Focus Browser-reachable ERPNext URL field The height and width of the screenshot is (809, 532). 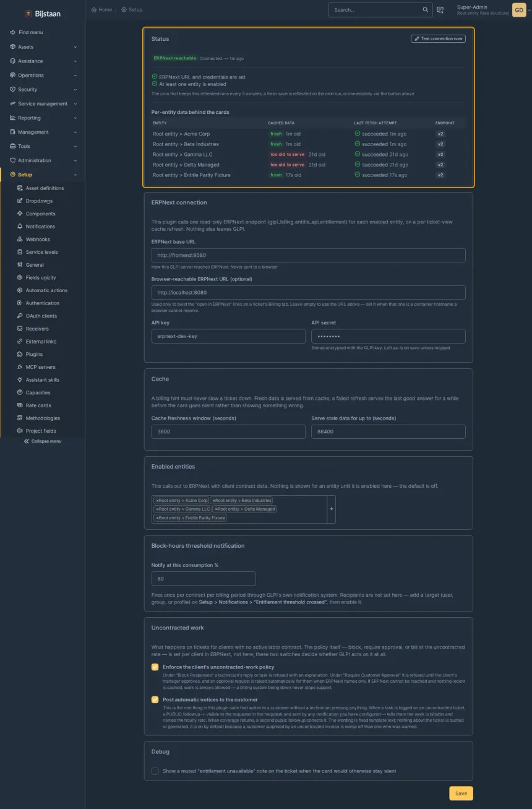(x=308, y=293)
